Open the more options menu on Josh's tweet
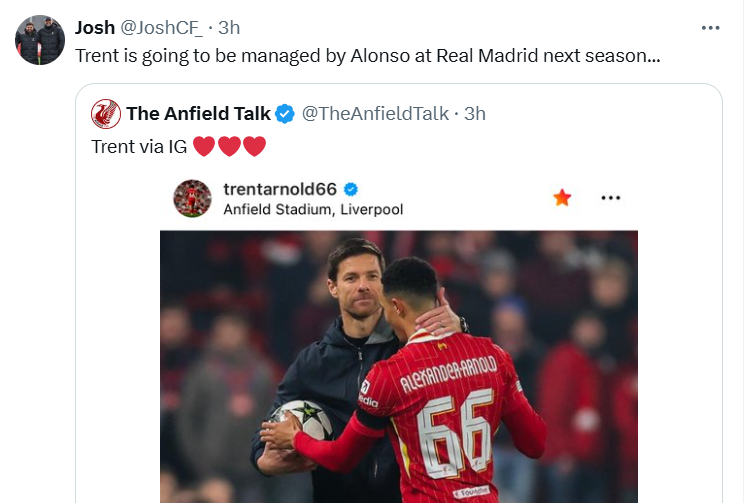 (711, 27)
